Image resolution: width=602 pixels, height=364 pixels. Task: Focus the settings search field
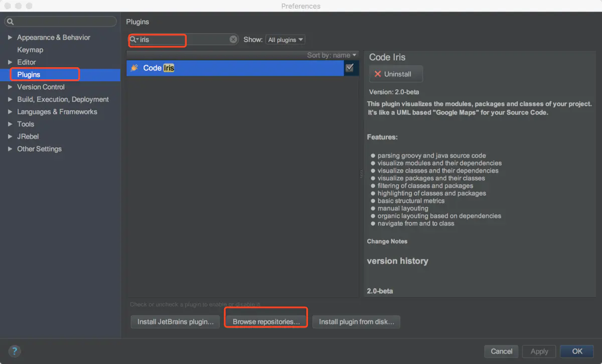point(63,22)
